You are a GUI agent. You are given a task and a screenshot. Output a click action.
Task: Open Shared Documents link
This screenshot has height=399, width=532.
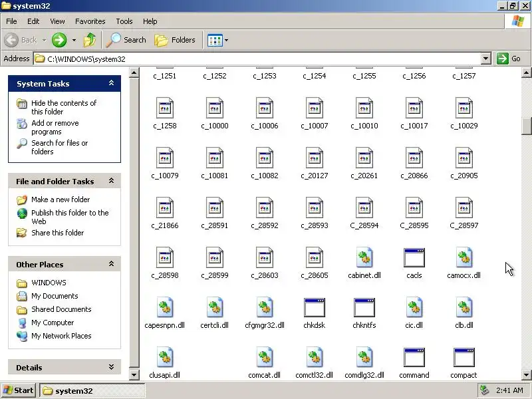[x=61, y=309]
